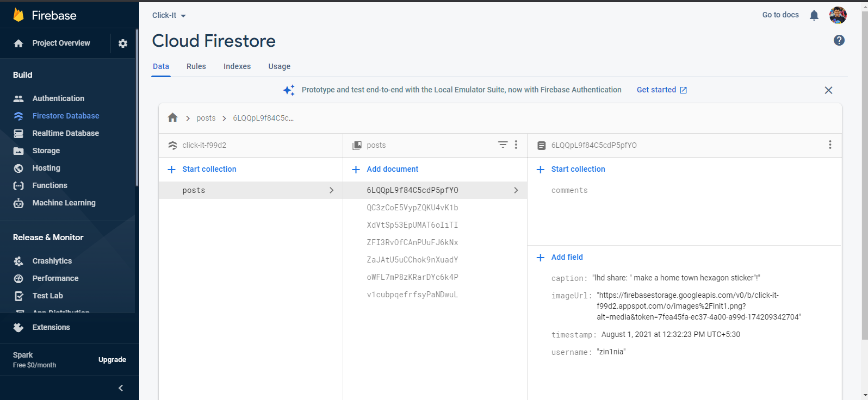The image size is (868, 400).
Task: Switch to the Rules tab
Action: (196, 66)
